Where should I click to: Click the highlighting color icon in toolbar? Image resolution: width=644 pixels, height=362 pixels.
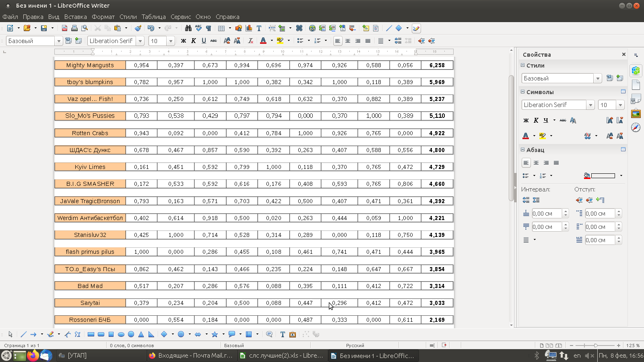(x=280, y=41)
